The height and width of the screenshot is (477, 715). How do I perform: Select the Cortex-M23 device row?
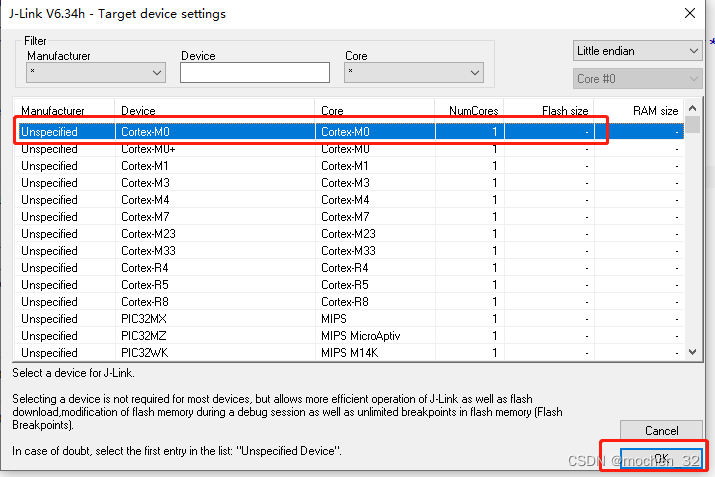click(x=350, y=233)
